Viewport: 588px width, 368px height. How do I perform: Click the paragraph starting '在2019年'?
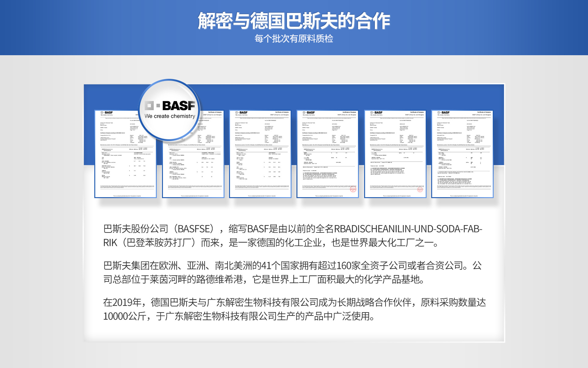point(294,309)
